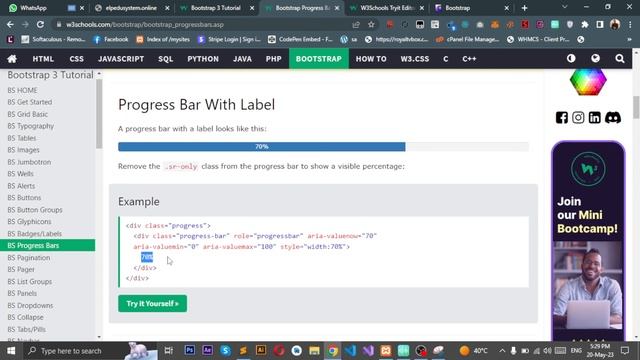Image resolution: width=640 pixels, height=360 pixels.
Task: Click the W3Schools home icon
Action: click(12, 59)
